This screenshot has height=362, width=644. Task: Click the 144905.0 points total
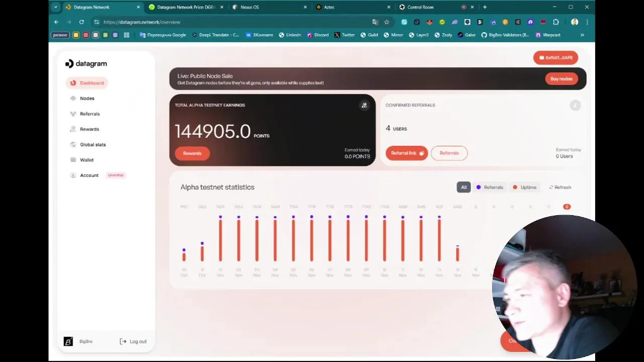click(x=213, y=132)
